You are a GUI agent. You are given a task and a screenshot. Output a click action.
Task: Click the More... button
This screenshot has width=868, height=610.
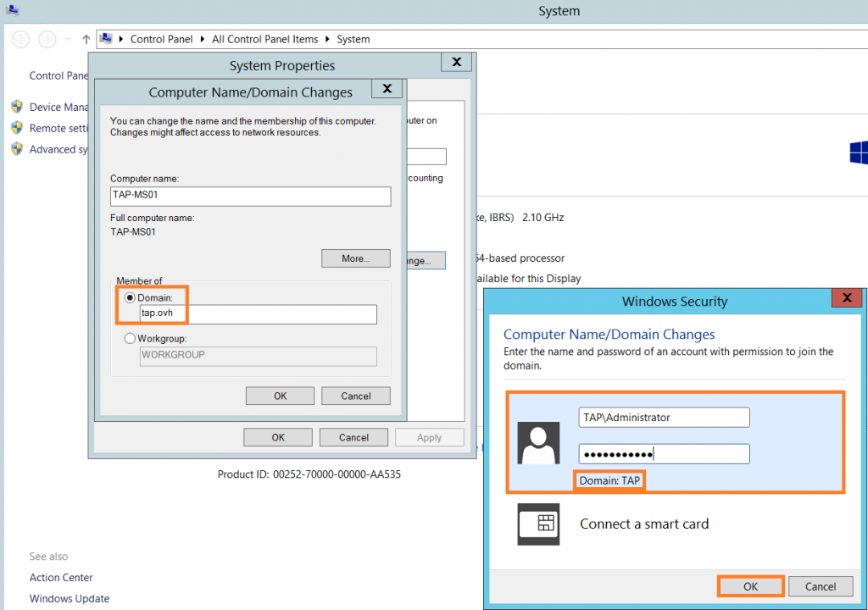355,258
